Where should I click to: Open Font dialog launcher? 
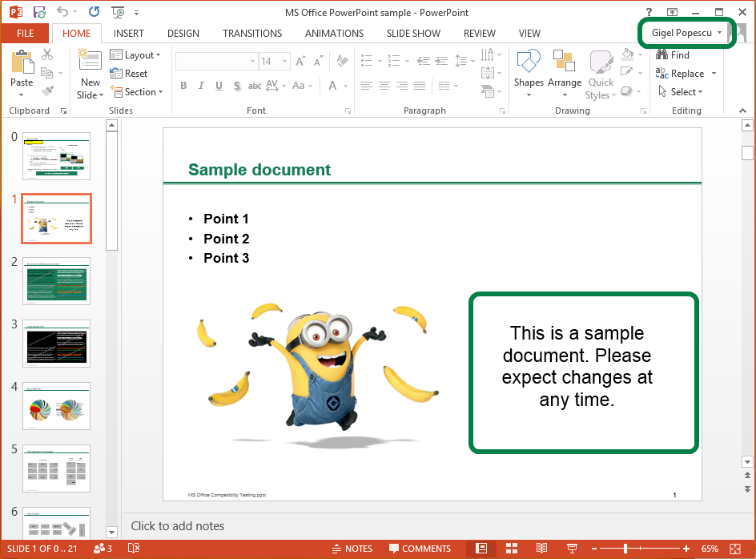point(348,111)
